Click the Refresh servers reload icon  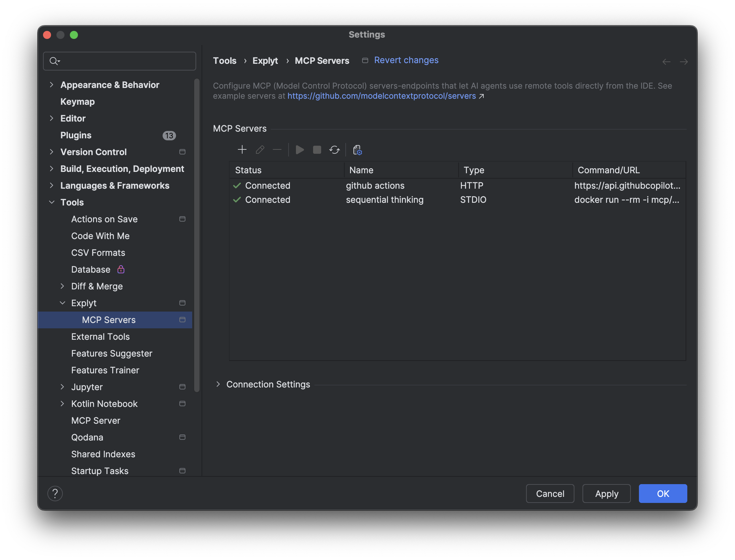(335, 149)
